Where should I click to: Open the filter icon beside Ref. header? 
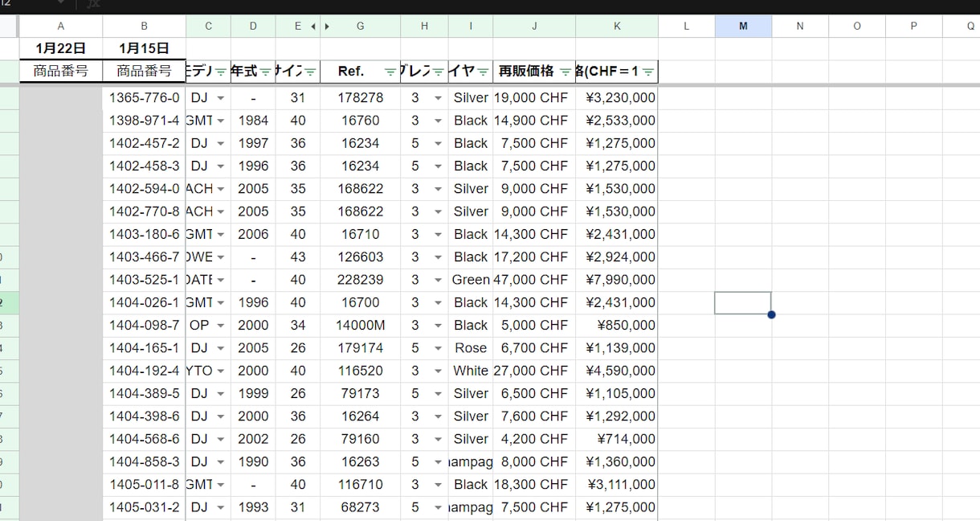click(390, 72)
